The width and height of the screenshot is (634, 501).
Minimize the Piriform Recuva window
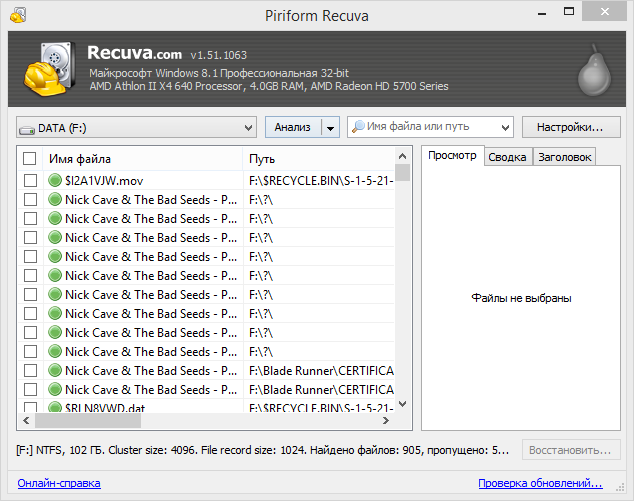(x=542, y=14)
